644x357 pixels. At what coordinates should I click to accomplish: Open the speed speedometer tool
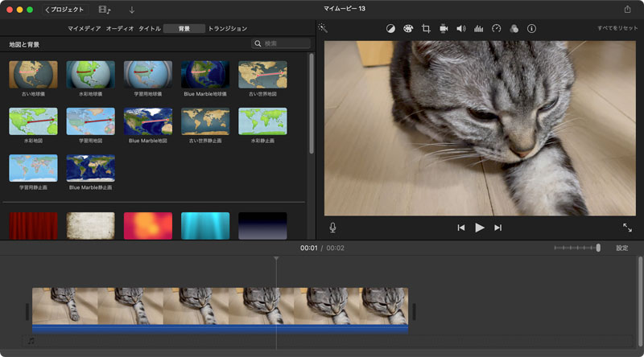496,28
